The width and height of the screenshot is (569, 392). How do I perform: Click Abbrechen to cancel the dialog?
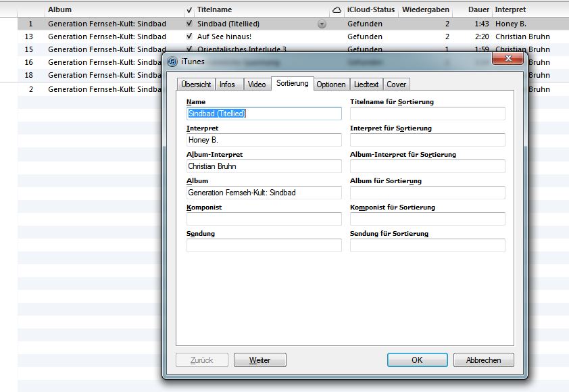(484, 360)
